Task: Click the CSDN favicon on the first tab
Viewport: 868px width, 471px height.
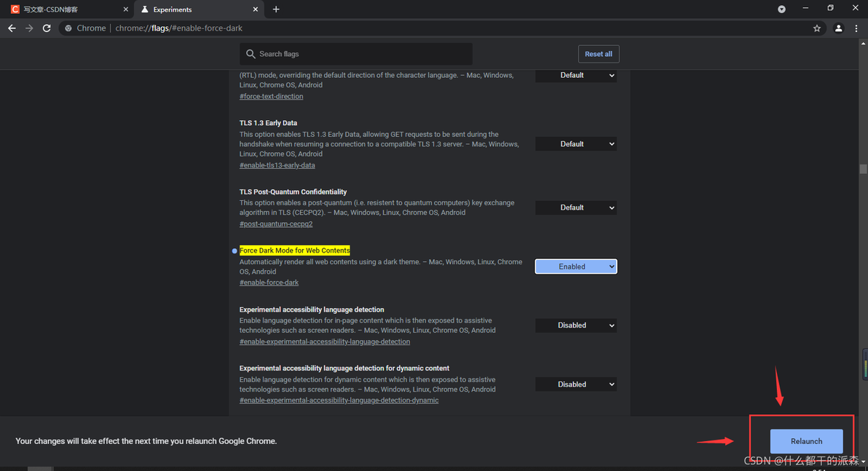Action: pos(15,9)
